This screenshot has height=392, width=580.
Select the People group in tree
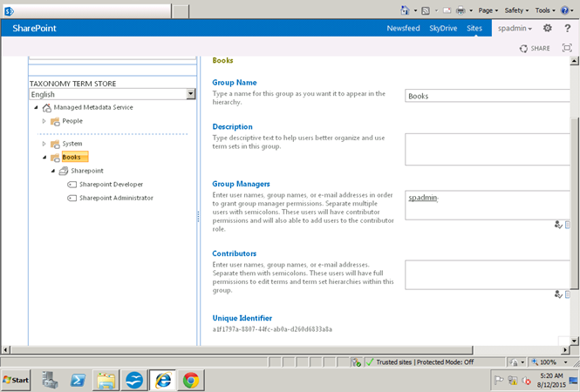point(72,121)
